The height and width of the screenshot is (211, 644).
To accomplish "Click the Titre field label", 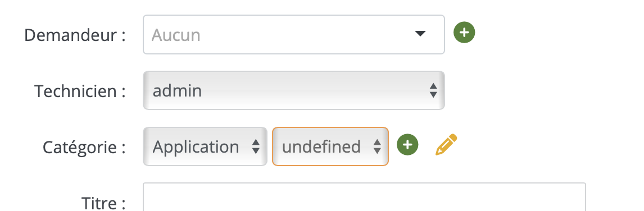I will click(103, 203).
